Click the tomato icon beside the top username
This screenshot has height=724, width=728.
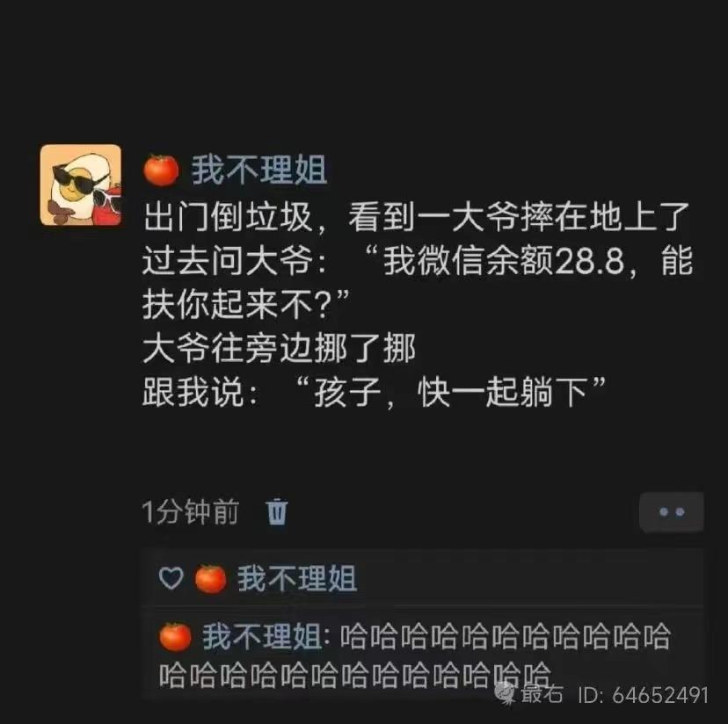(161, 170)
